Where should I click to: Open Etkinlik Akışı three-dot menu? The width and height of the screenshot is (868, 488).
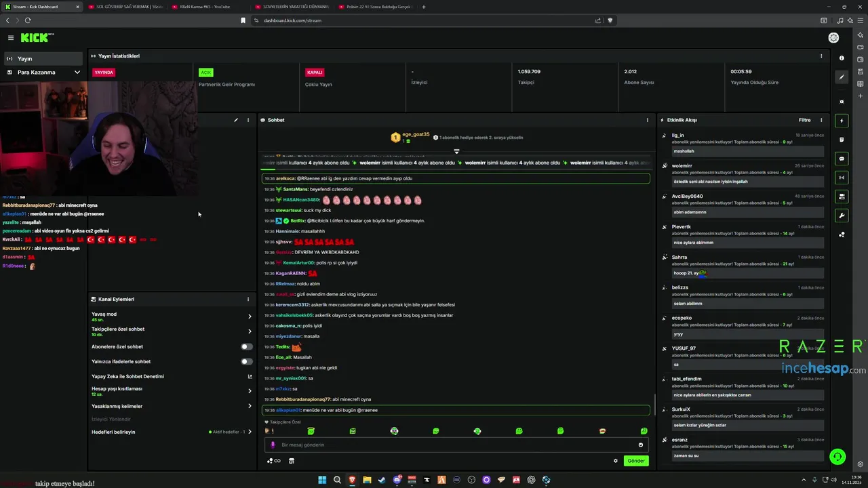(821, 120)
